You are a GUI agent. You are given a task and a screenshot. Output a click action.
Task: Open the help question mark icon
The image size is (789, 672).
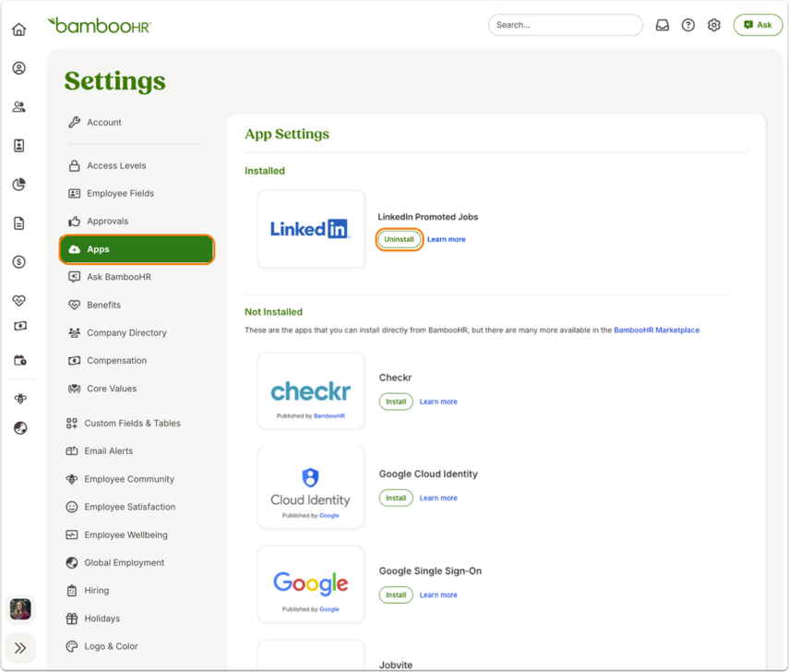pos(687,25)
